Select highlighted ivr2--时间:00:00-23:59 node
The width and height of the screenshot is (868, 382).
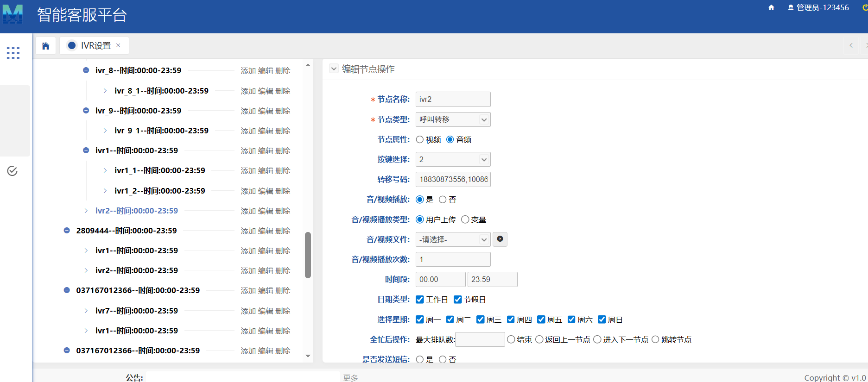[x=137, y=211]
